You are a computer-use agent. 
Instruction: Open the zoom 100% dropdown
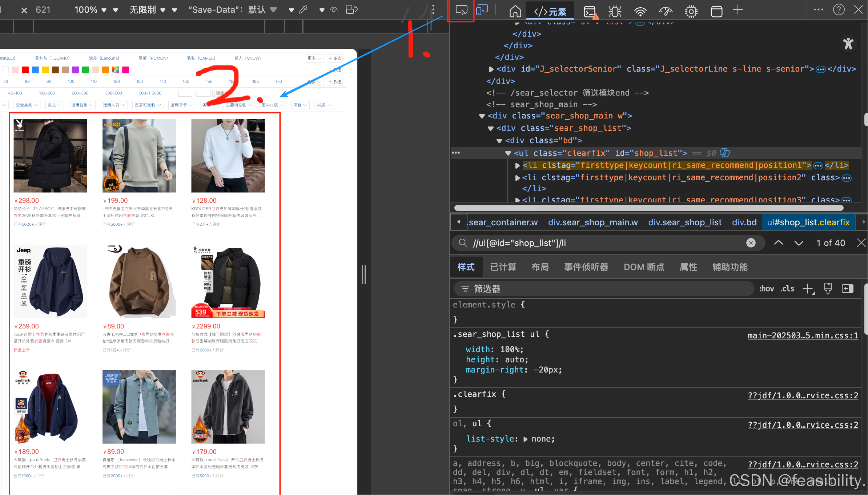click(x=91, y=10)
